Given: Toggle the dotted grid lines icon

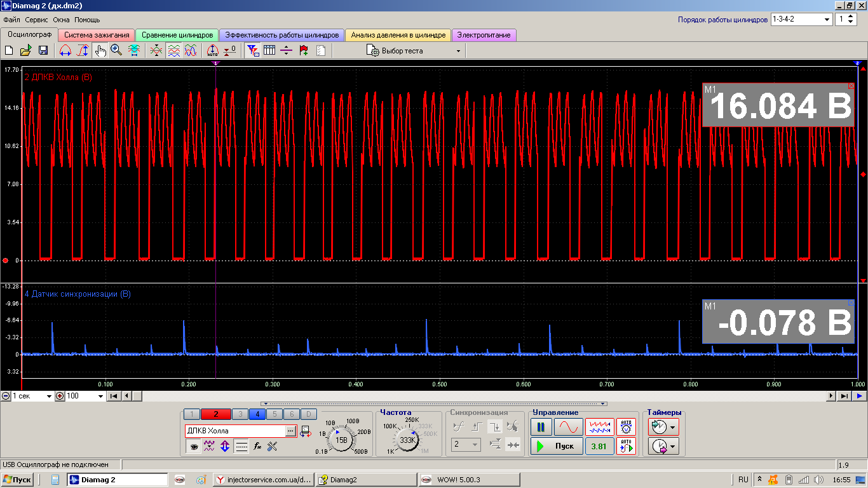Looking at the screenshot, I should tap(241, 447).
